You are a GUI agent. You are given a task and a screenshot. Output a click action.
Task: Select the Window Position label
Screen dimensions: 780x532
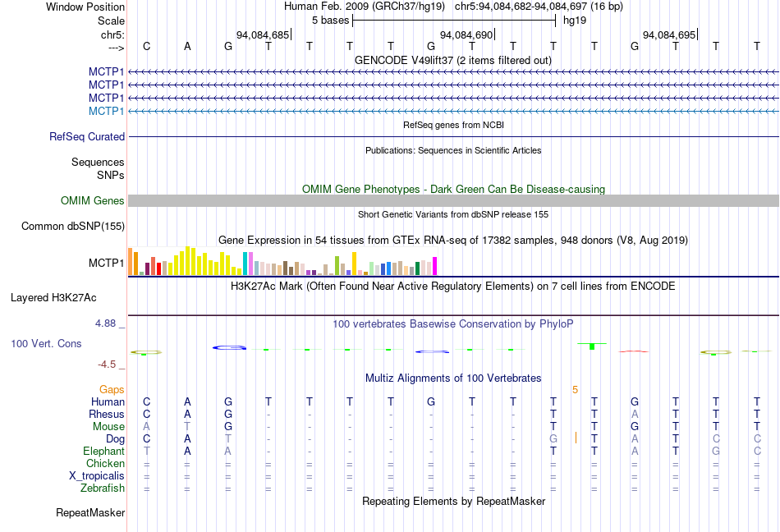pos(85,7)
